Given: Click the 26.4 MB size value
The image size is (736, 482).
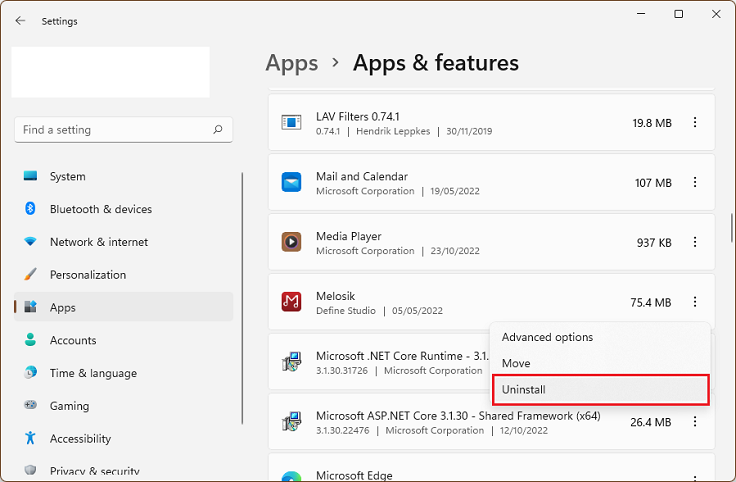Looking at the screenshot, I should coord(651,422).
